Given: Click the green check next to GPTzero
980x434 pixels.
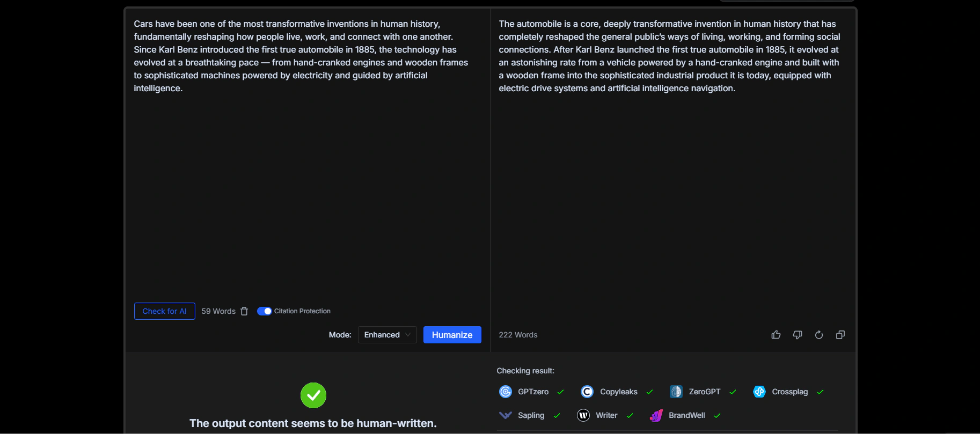Looking at the screenshot, I should click(x=561, y=392).
